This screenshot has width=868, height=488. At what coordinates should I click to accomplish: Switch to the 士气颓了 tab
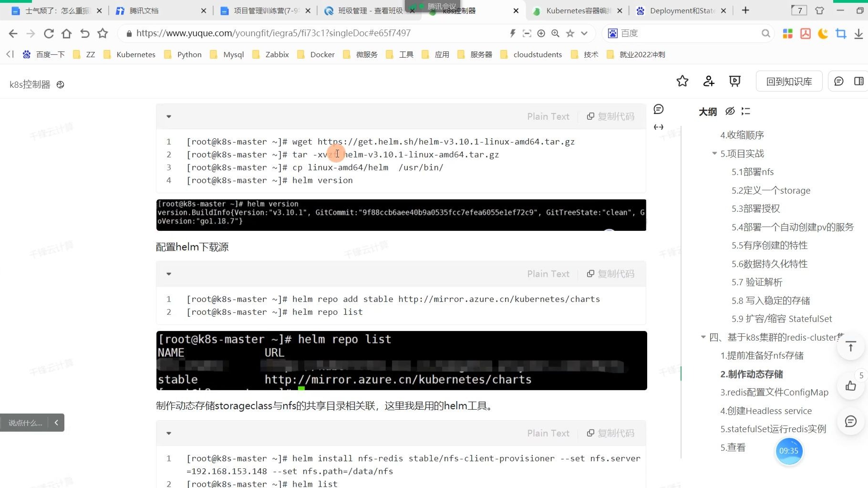tap(56, 10)
